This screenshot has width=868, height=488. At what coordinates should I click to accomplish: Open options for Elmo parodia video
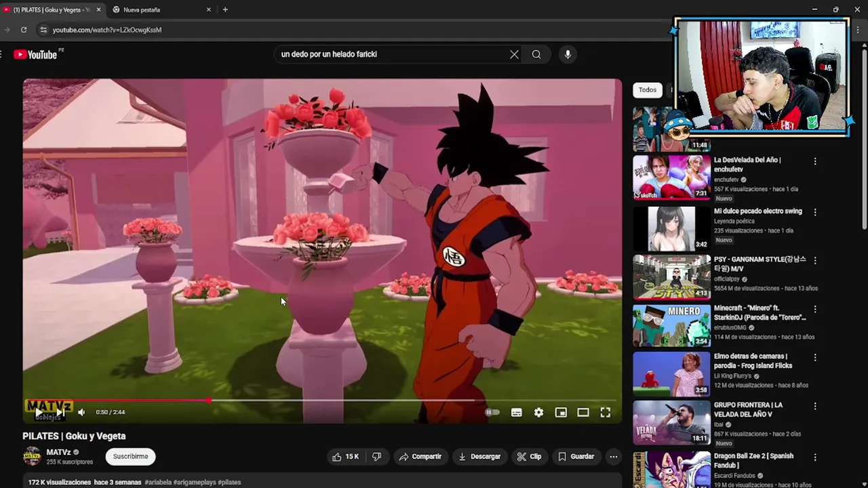click(x=815, y=357)
